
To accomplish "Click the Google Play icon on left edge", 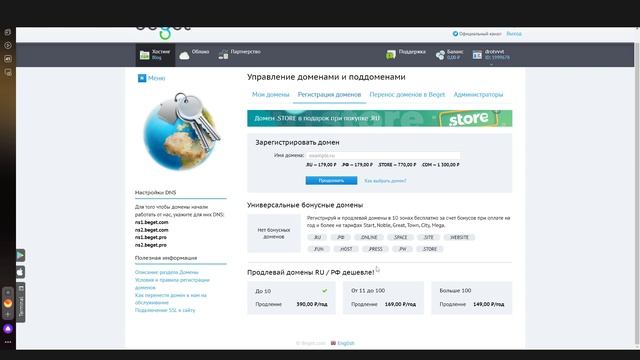I will pos(20,256).
